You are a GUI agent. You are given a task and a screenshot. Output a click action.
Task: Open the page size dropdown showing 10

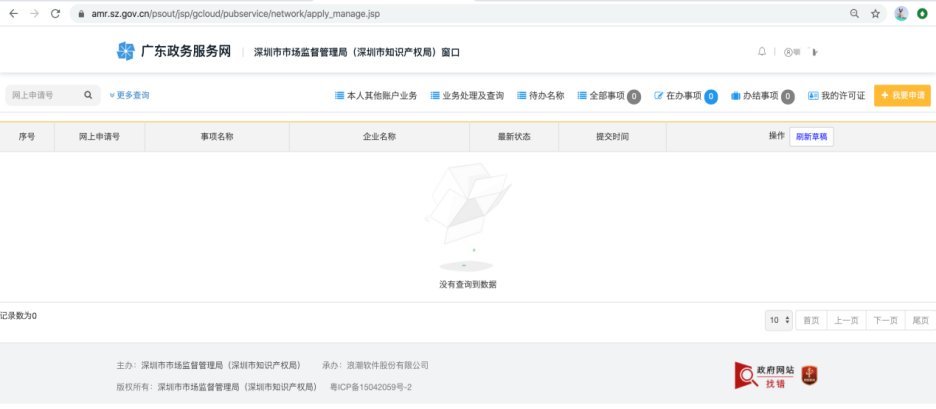tap(779, 321)
